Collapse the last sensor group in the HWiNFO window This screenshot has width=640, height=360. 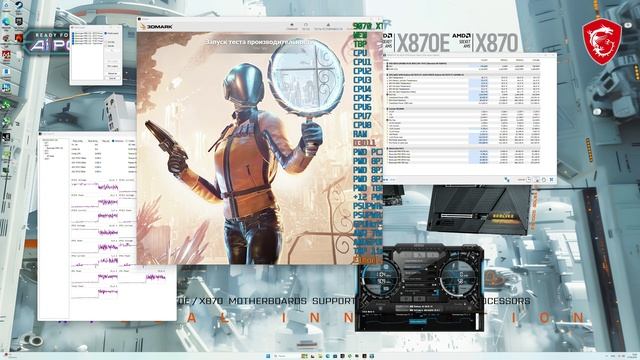click(387, 148)
